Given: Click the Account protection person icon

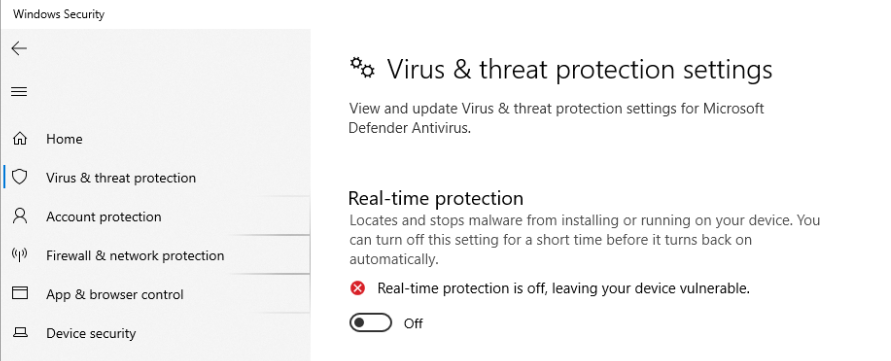Looking at the screenshot, I should (20, 216).
